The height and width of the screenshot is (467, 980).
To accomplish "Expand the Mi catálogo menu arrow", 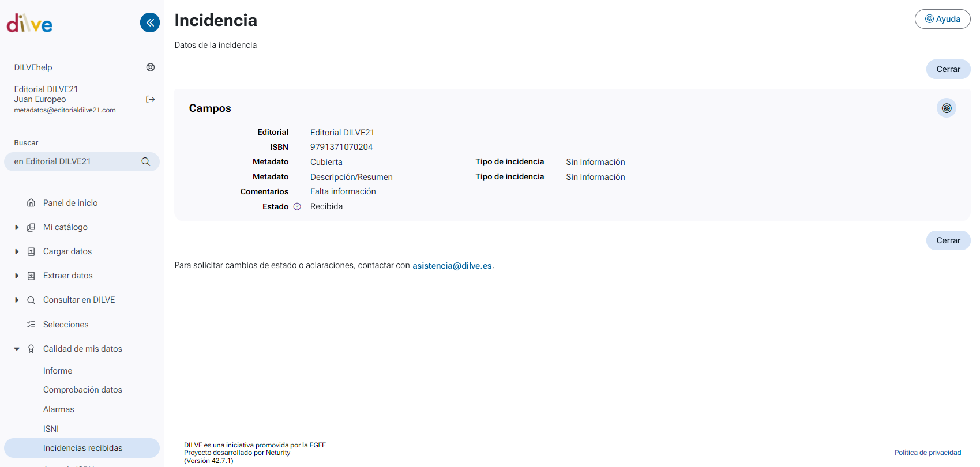I will (17, 227).
